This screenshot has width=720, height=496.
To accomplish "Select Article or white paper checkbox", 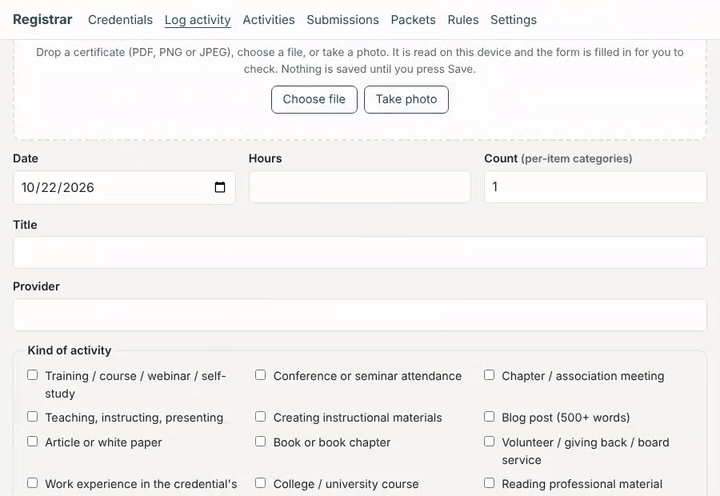I will [32, 441].
